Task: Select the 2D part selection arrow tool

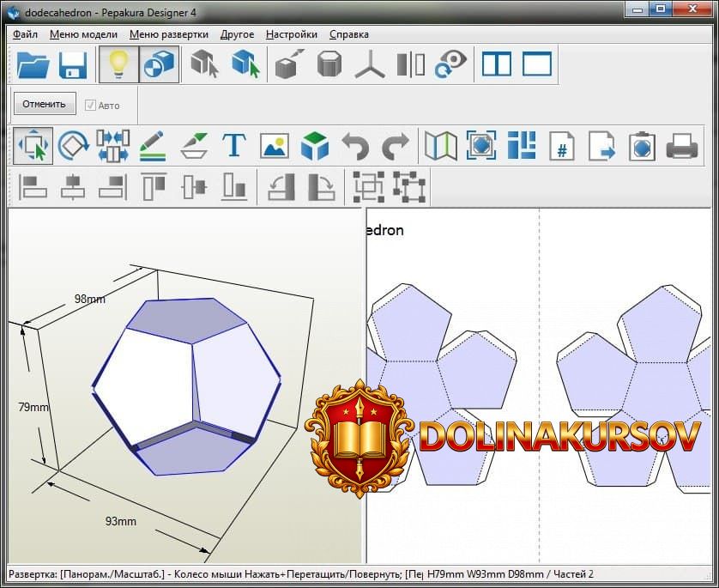Action: pos(32,145)
